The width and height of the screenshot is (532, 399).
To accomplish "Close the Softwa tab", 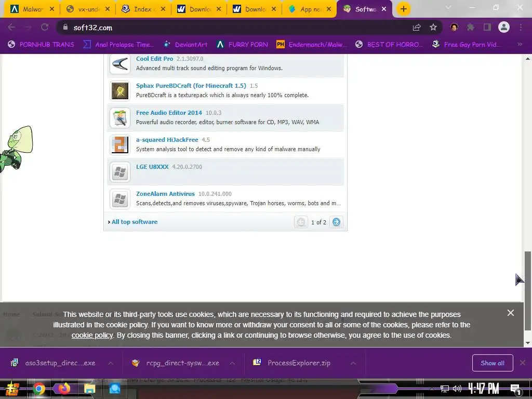I will pos(384,9).
